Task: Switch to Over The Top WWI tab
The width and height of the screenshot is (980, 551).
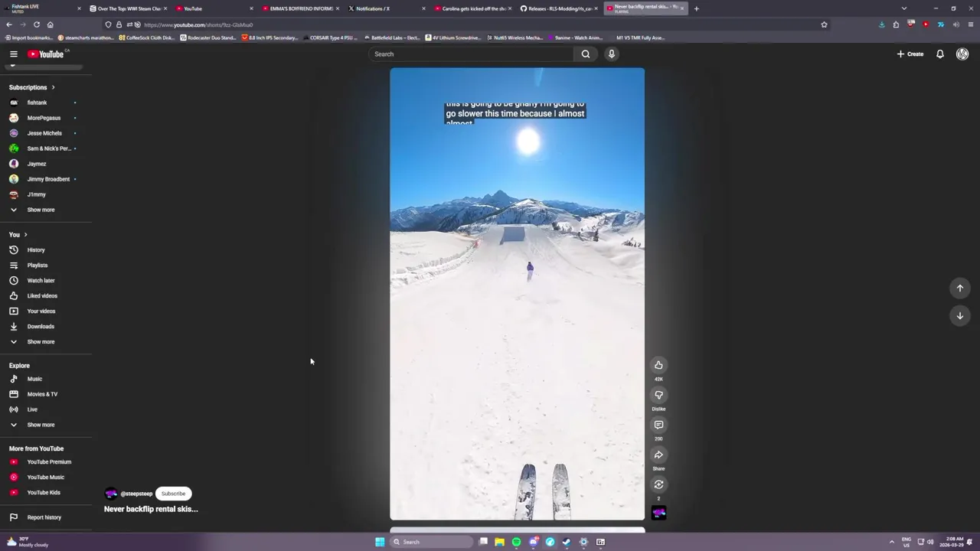Action: [x=128, y=8]
